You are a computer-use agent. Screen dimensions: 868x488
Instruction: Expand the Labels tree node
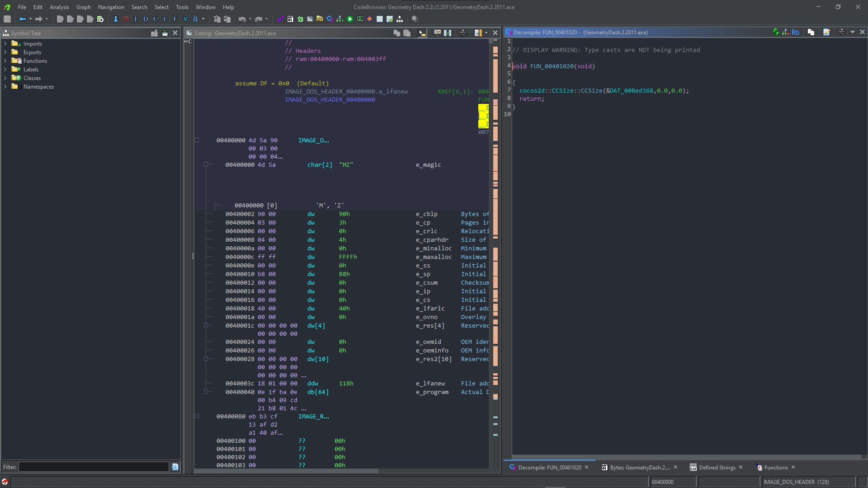[x=5, y=70]
